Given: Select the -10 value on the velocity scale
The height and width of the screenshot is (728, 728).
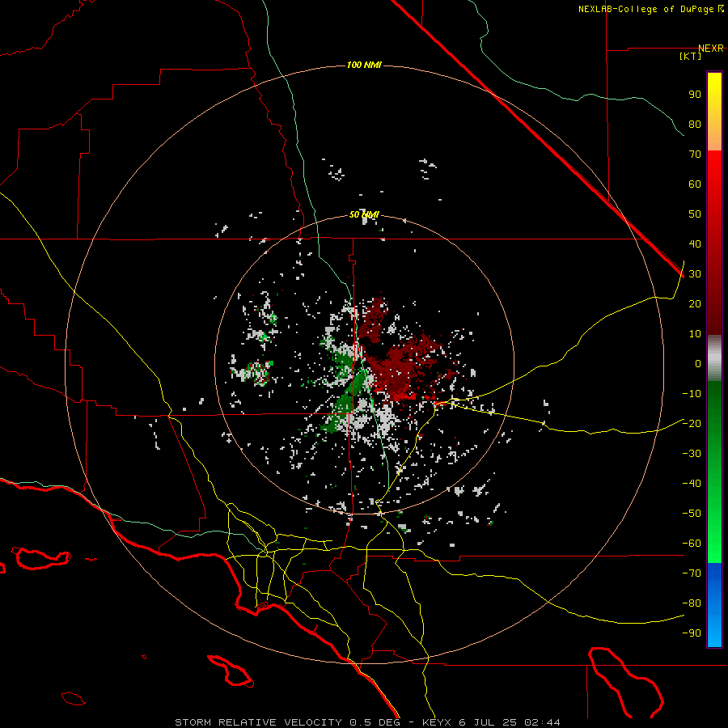Looking at the screenshot, I should click(x=692, y=394).
